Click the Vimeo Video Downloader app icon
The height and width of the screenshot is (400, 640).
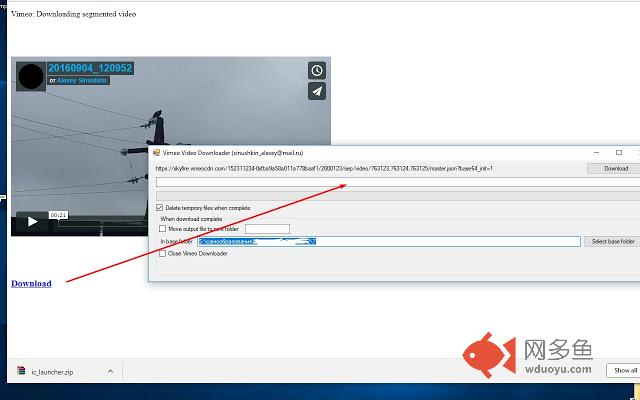pos(156,153)
